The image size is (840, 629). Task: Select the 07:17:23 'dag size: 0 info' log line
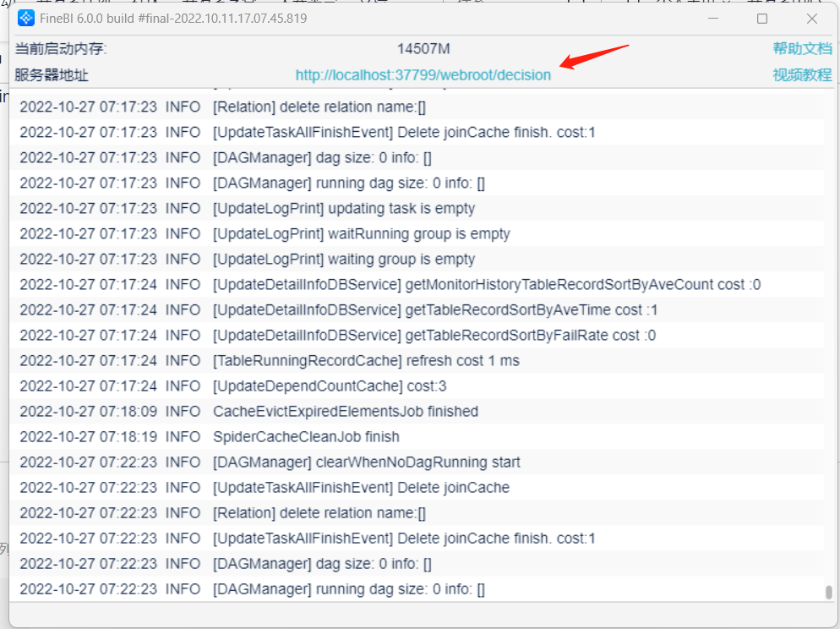pyautogui.click(x=417, y=158)
